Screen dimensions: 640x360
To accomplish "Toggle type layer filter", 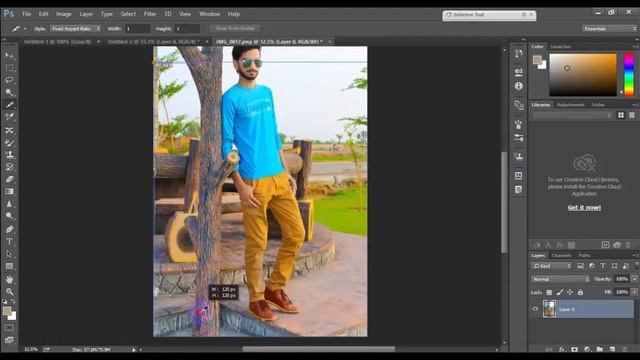I will (603, 266).
